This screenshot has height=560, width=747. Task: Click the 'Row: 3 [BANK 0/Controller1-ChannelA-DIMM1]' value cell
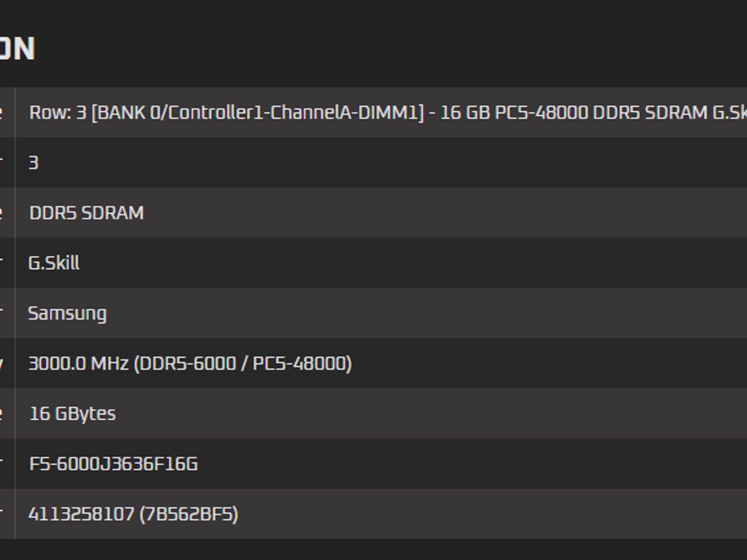pos(381,112)
